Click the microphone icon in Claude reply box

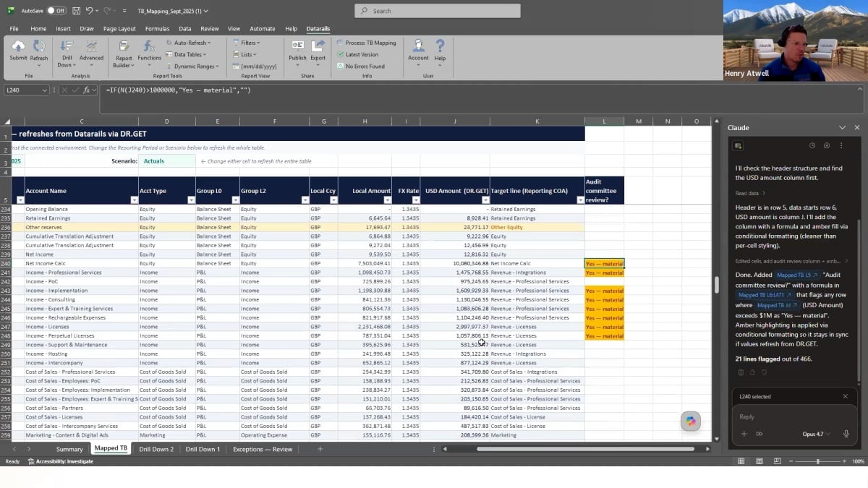pos(846,434)
